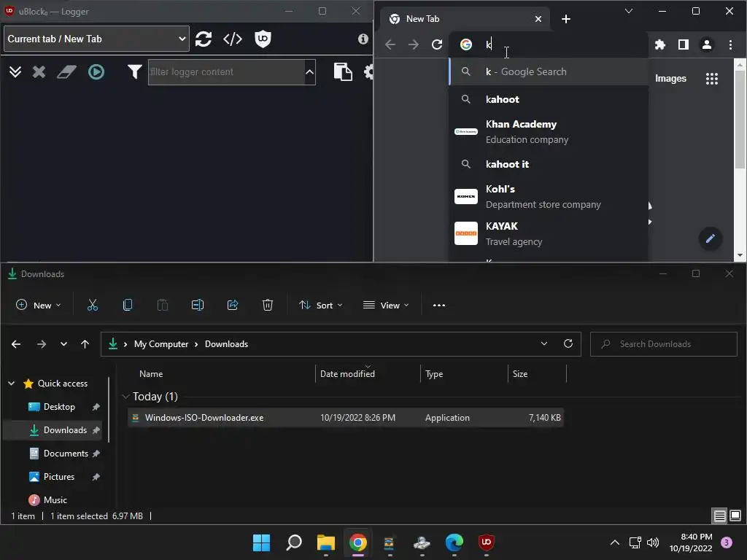Open the View dropdown in Explorer

(386, 306)
